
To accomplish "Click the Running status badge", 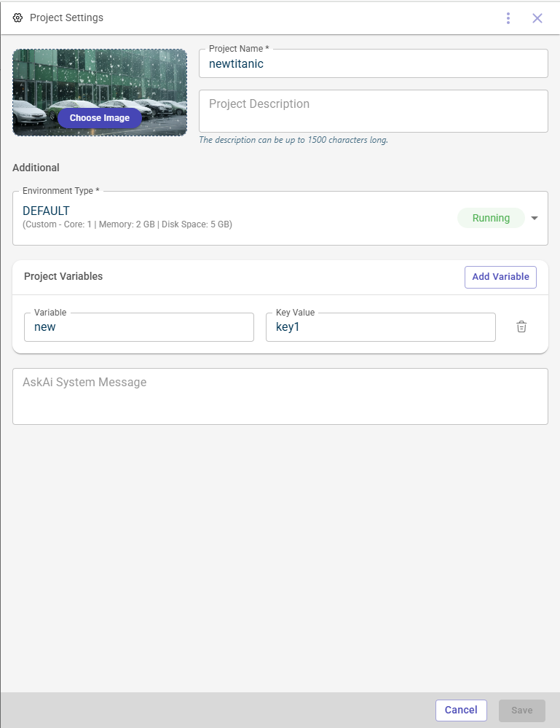I will click(491, 218).
